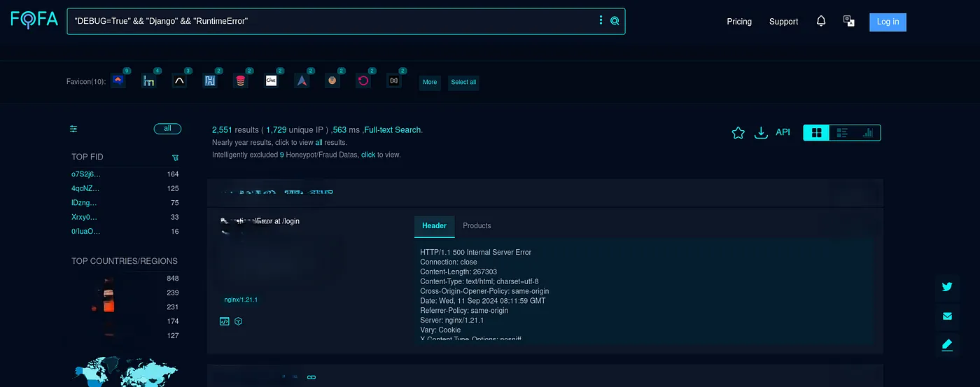Toggle the 'all' pill in sidebar

coord(167,129)
